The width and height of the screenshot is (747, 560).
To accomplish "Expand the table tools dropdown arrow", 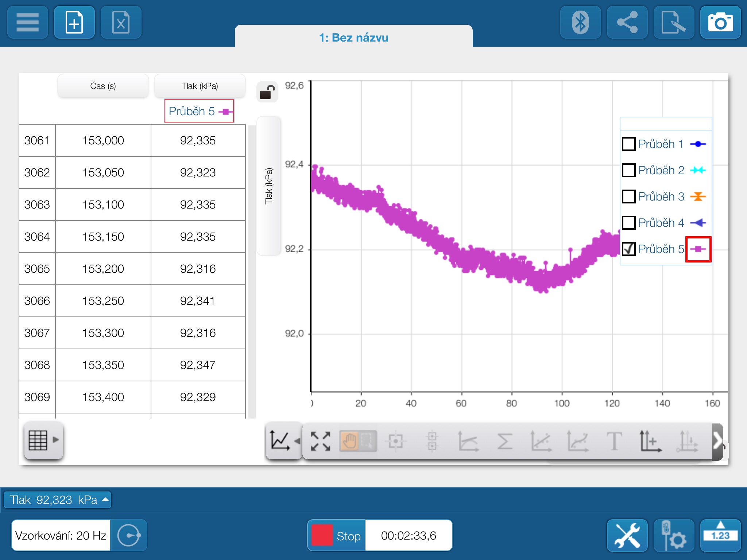I will 55,440.
